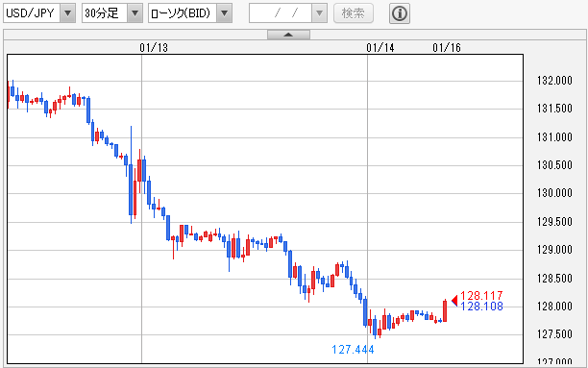Click the 129.000 price axis label
Viewport: 588px width, 368px height.
pyautogui.click(x=554, y=250)
